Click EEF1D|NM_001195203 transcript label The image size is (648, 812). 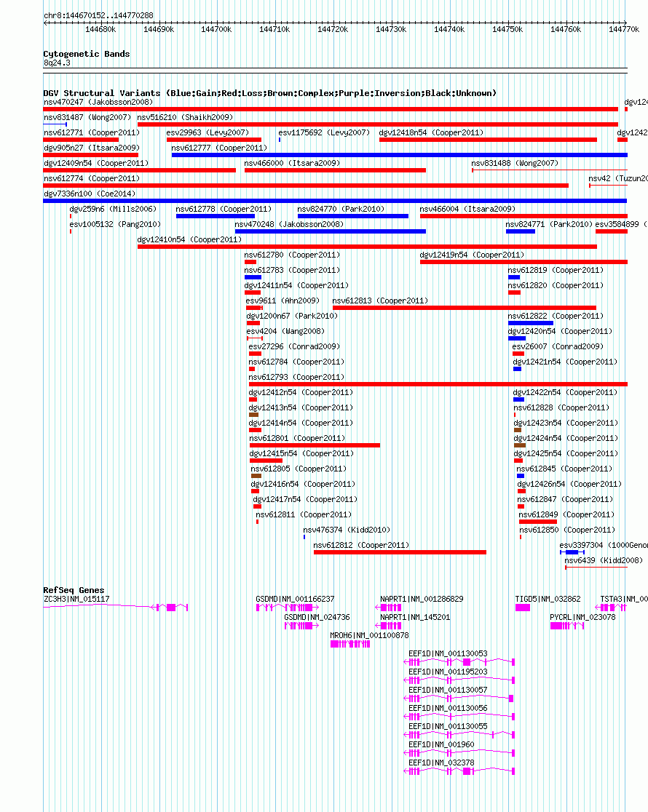448,672
